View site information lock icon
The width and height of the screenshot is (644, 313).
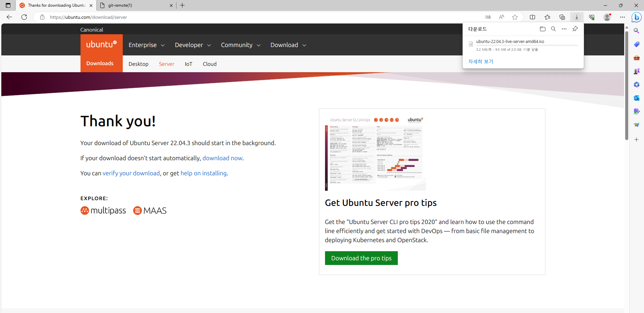42,17
